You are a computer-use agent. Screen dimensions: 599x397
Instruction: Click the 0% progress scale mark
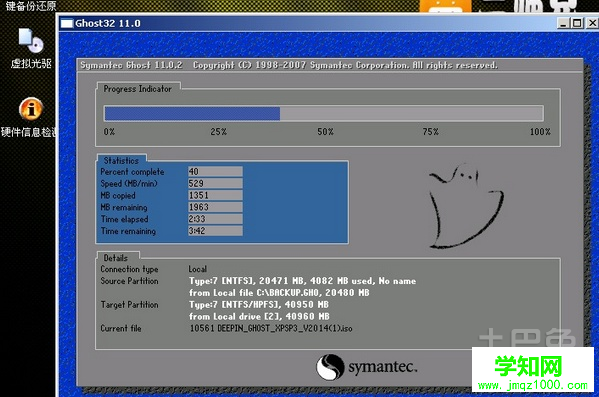pos(109,132)
